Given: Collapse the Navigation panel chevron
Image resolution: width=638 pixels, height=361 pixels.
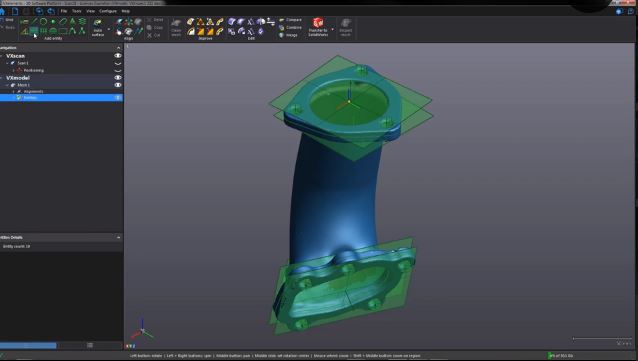Looking at the screenshot, I should click(118, 48).
